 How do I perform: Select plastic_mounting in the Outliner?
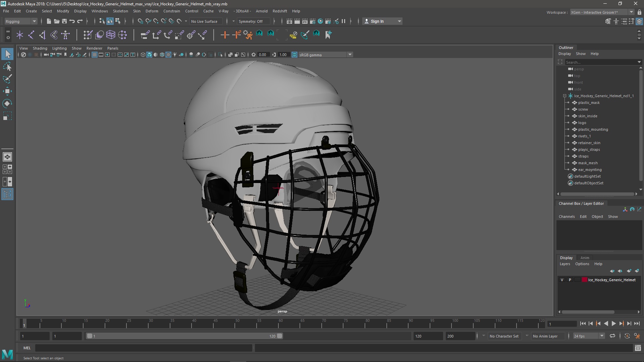(x=593, y=129)
